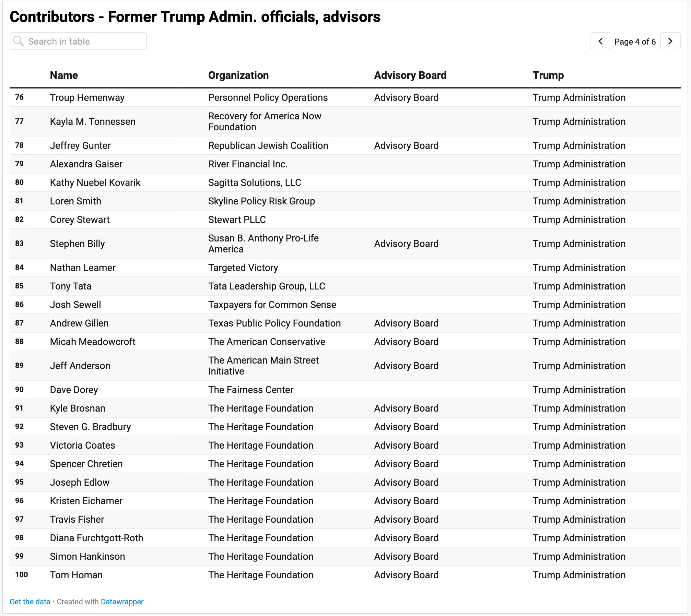Click the Victoria Coates name cell
The height and width of the screenshot is (616, 691).
point(82,445)
